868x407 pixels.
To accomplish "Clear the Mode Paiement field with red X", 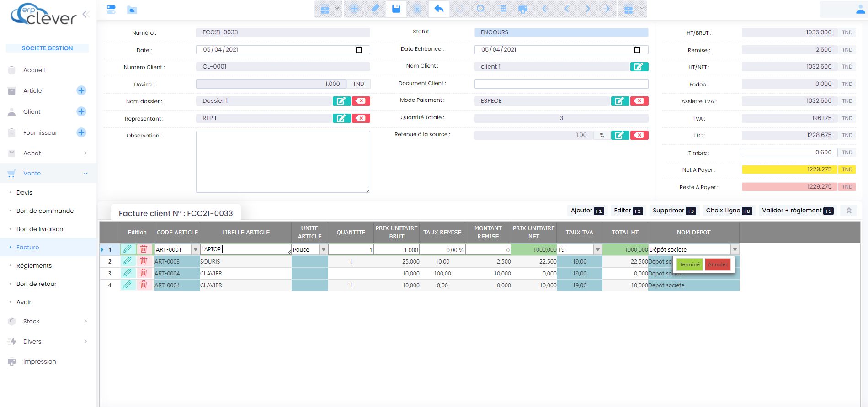I will [x=639, y=101].
